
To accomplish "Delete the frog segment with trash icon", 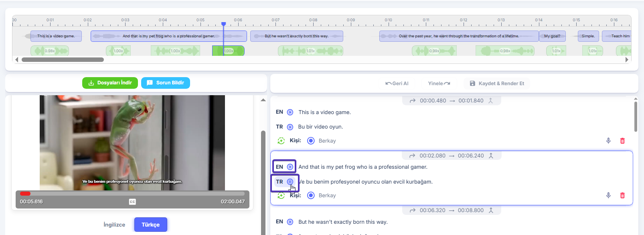I will tap(622, 195).
